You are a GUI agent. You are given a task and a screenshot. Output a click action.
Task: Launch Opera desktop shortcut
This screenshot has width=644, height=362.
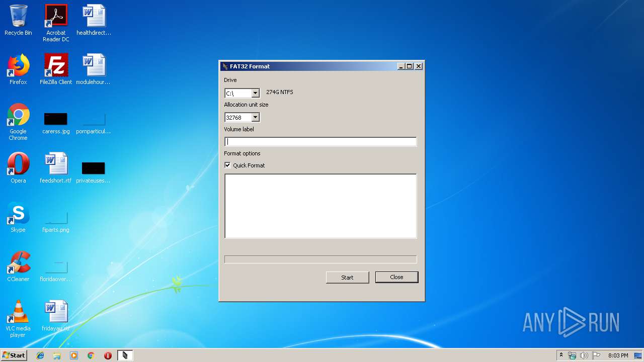point(18,168)
